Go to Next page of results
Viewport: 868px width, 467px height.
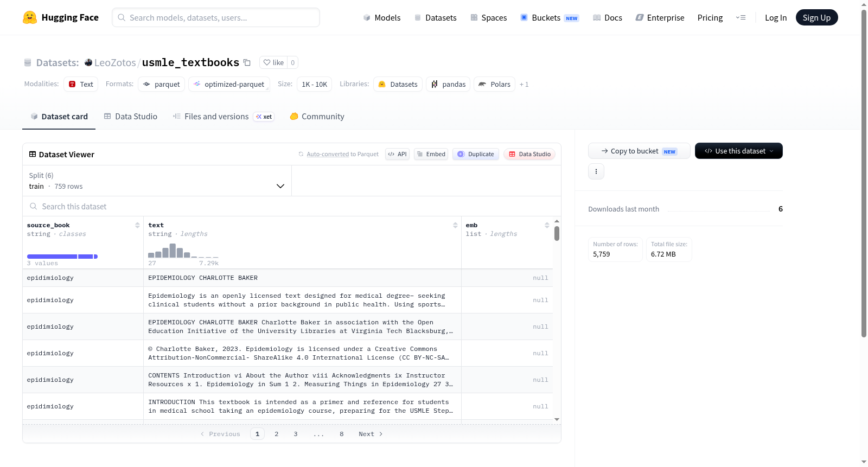pyautogui.click(x=371, y=434)
